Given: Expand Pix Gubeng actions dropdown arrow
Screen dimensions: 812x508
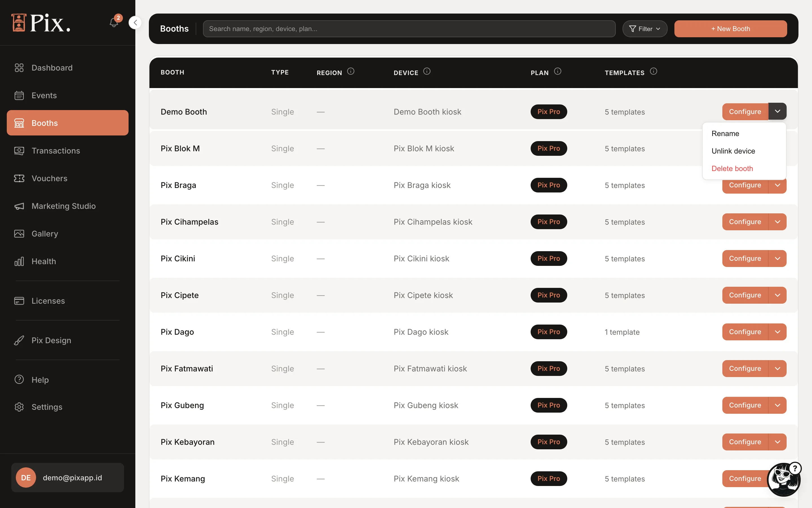Looking at the screenshot, I should tap(777, 405).
